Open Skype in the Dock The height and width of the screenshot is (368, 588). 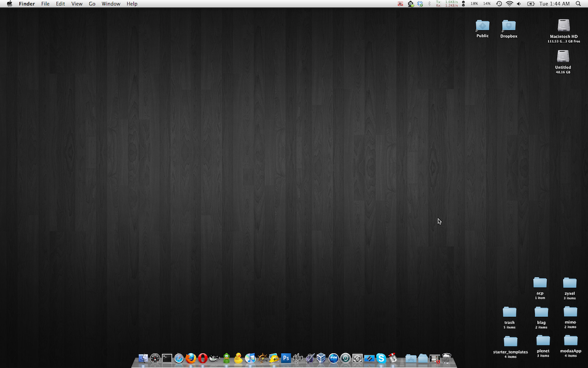(x=381, y=358)
